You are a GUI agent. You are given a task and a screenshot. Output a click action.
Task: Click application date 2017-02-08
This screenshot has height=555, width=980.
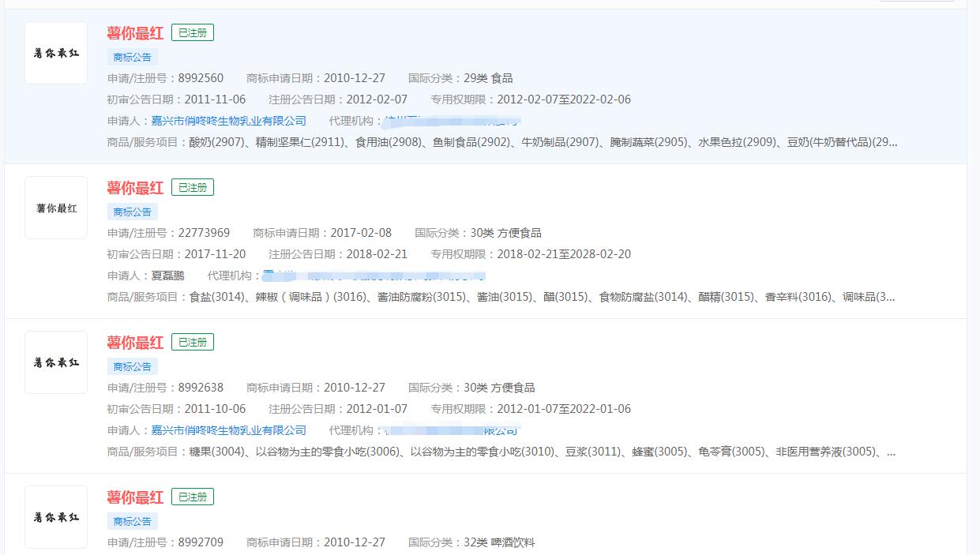click(x=361, y=233)
